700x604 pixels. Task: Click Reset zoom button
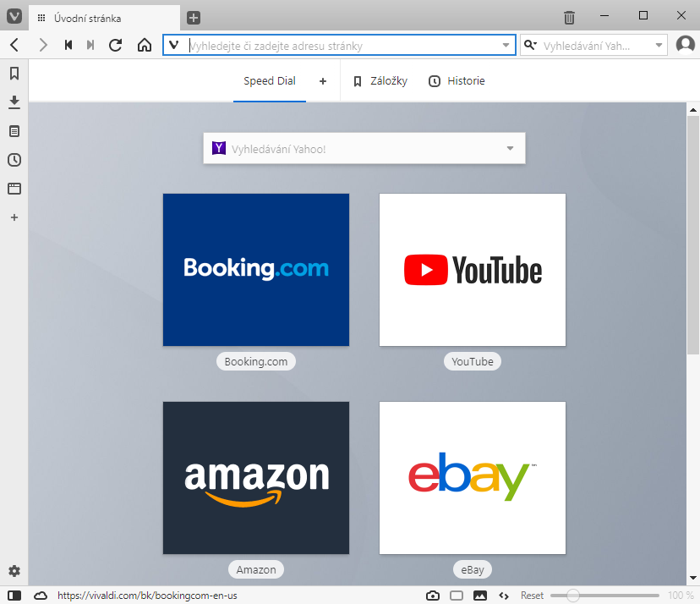point(532,596)
